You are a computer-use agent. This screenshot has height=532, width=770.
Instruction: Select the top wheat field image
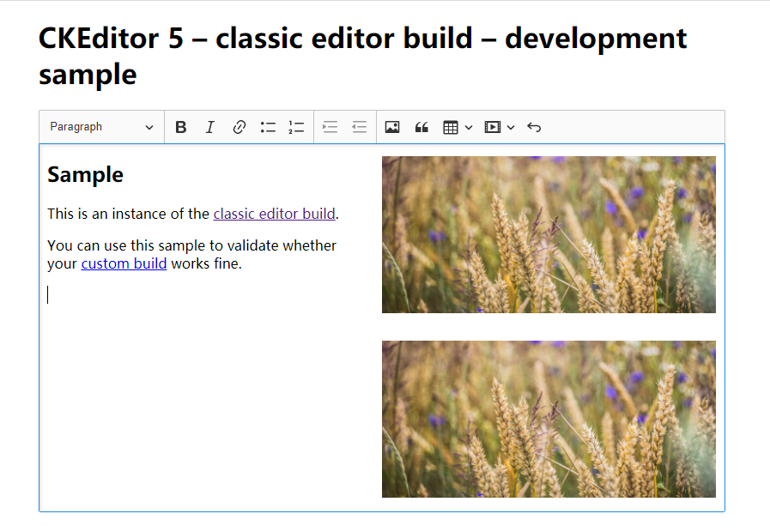pyautogui.click(x=549, y=234)
